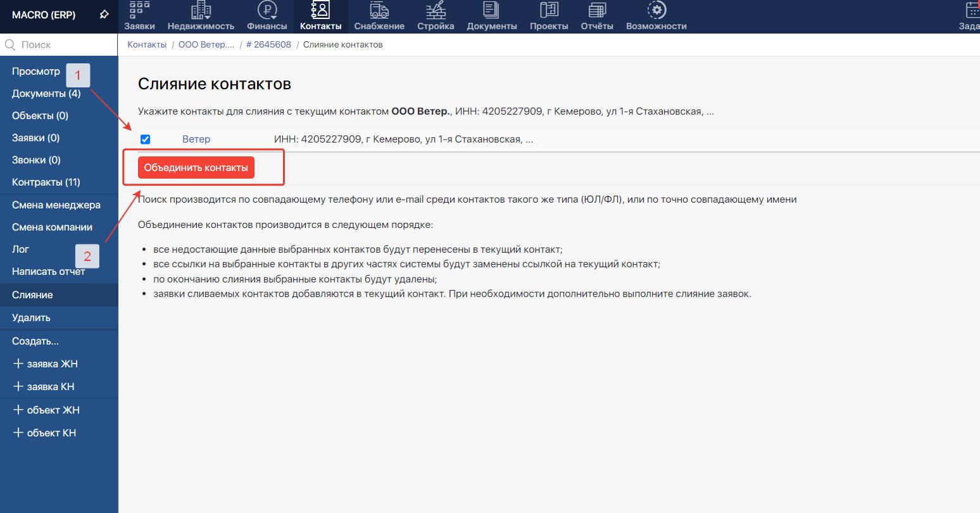Uncheck the Ветер contact checkbox

pos(145,139)
